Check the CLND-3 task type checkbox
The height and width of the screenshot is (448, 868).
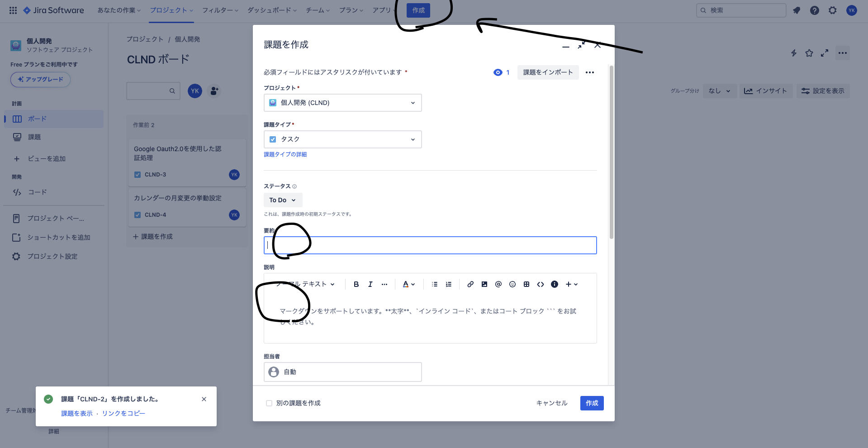point(138,174)
